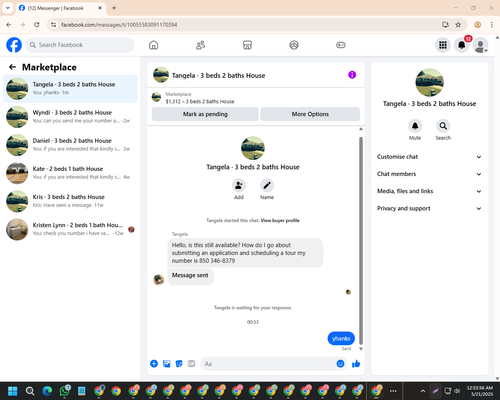
Task: Expand Customise chat section
Action: click(x=429, y=157)
